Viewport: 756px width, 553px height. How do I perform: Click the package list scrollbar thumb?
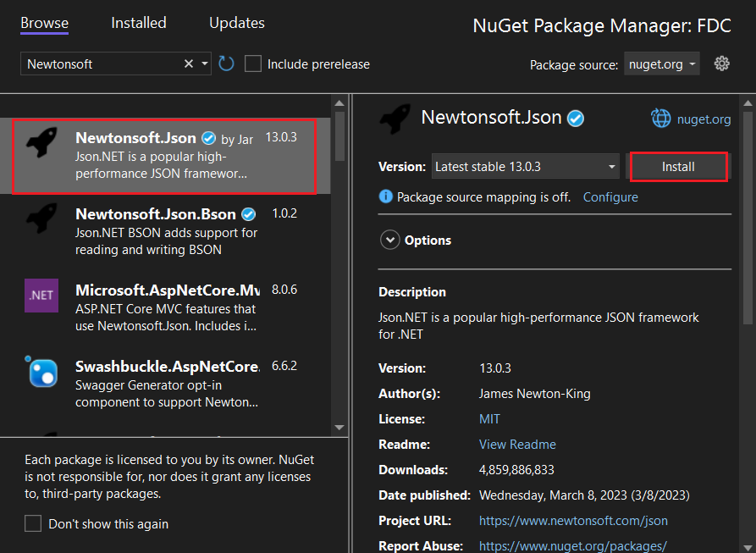click(x=339, y=136)
